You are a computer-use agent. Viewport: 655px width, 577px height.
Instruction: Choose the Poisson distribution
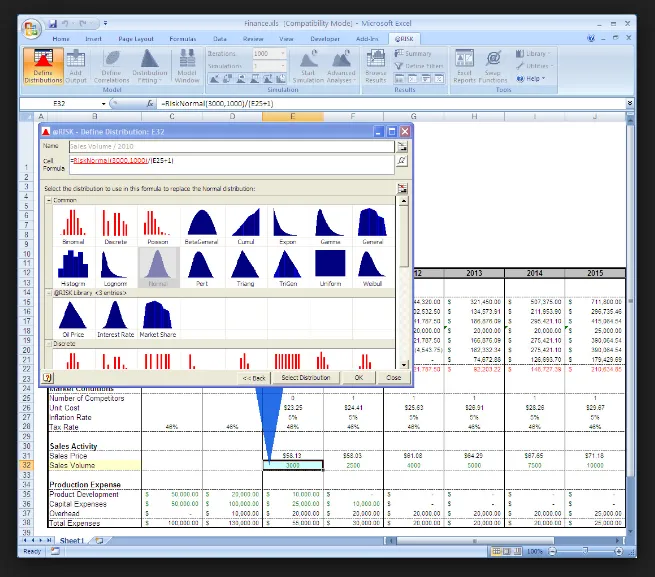coord(158,226)
